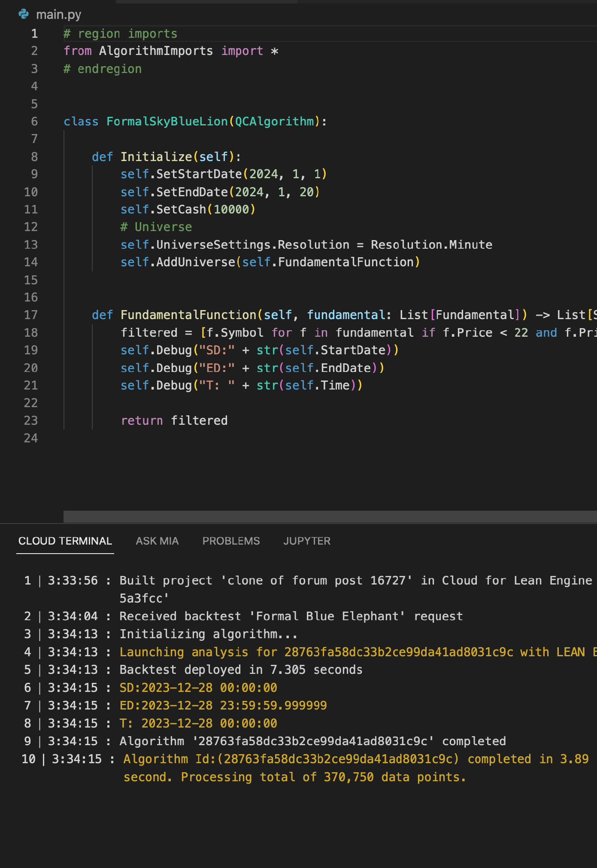Place cursor on the FormalSkyBlueLion class name
Viewport: 597px width, 868px height.
[x=167, y=122]
